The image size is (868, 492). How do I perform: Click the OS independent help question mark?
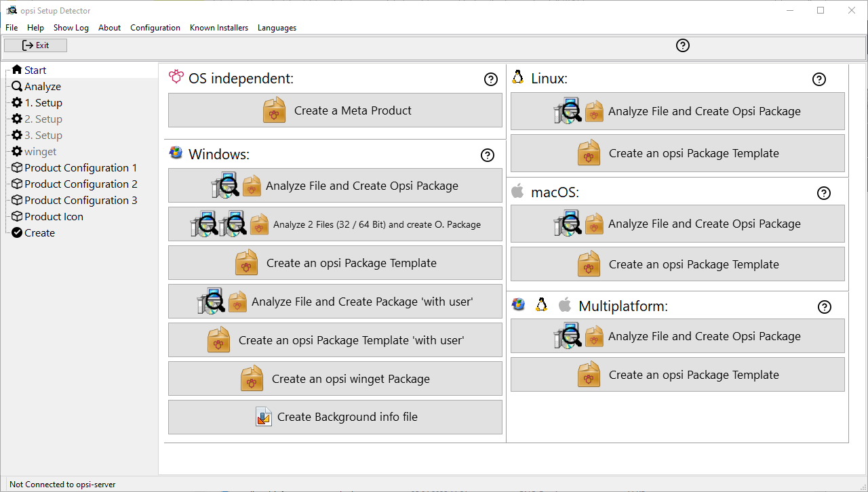pyautogui.click(x=491, y=79)
